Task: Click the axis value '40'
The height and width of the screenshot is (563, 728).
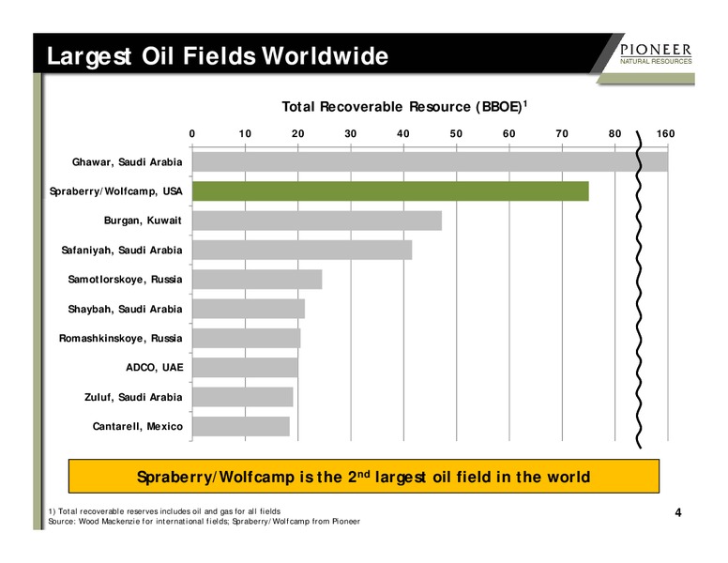Action: (x=403, y=134)
